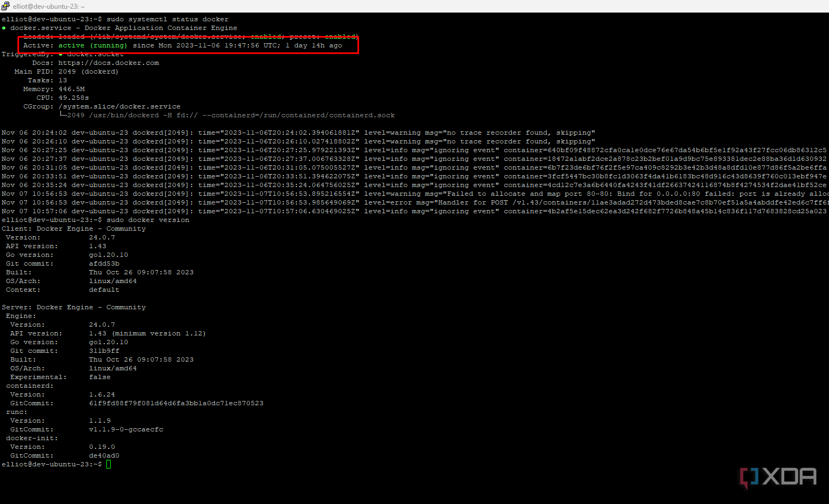The image size is (829, 504).
Task: Click the Server API version 1.43 (minimum version 1.12)
Action: click(147, 333)
